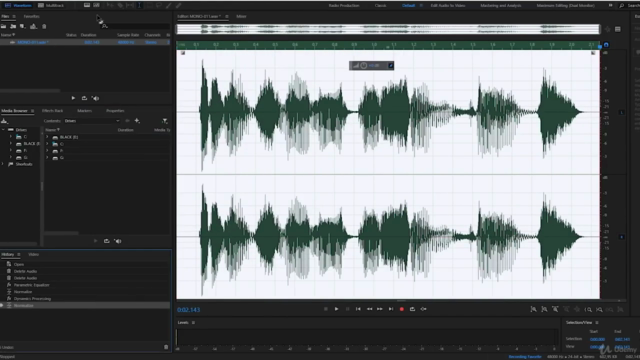The height and width of the screenshot is (360, 640).
Task: Click overview navigator waveform strip
Action: click(x=388, y=29)
